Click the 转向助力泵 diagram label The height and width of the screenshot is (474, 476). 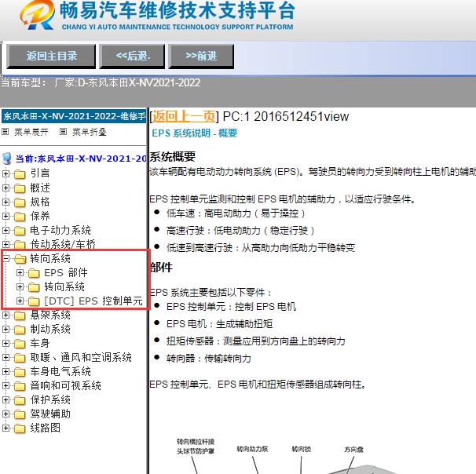point(252,449)
